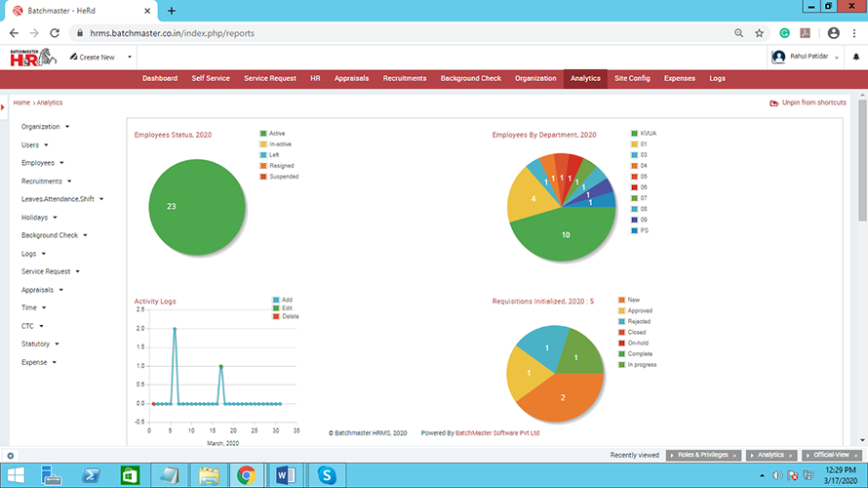Click the Unpin from shortcuts icon
This screenshot has height=488, width=868.
pyautogui.click(x=774, y=102)
